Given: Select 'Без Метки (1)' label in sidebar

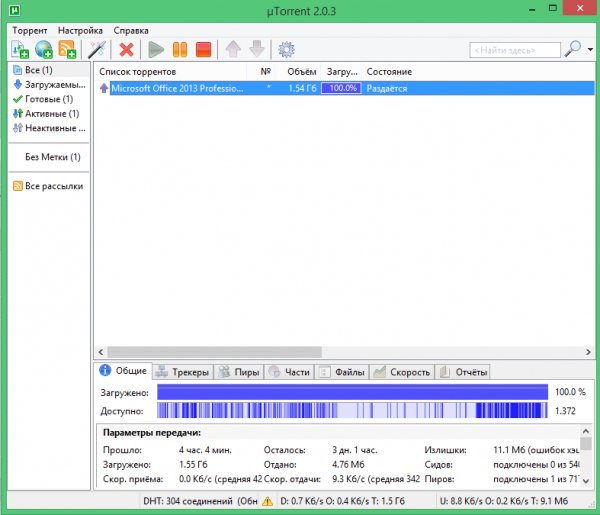Looking at the screenshot, I should coord(53,157).
